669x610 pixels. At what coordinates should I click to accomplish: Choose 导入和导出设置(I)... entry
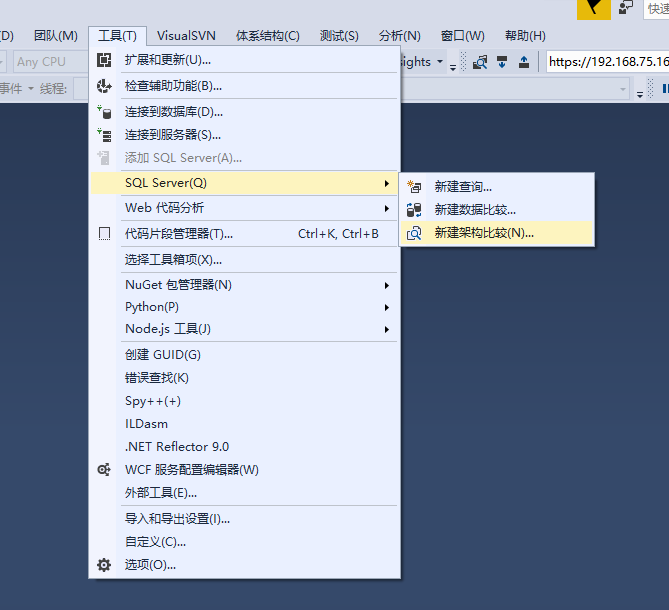click(244, 519)
